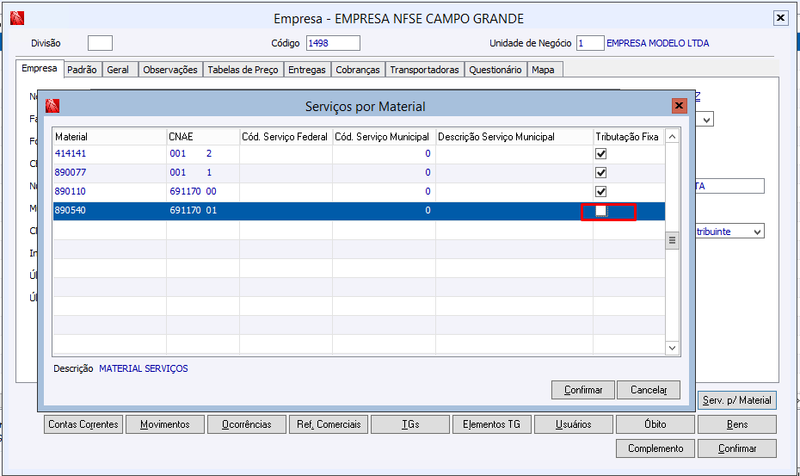Screen dimensions: 800x476
Task: Click the scrollbar thumb in materials grid
Action: (672, 240)
